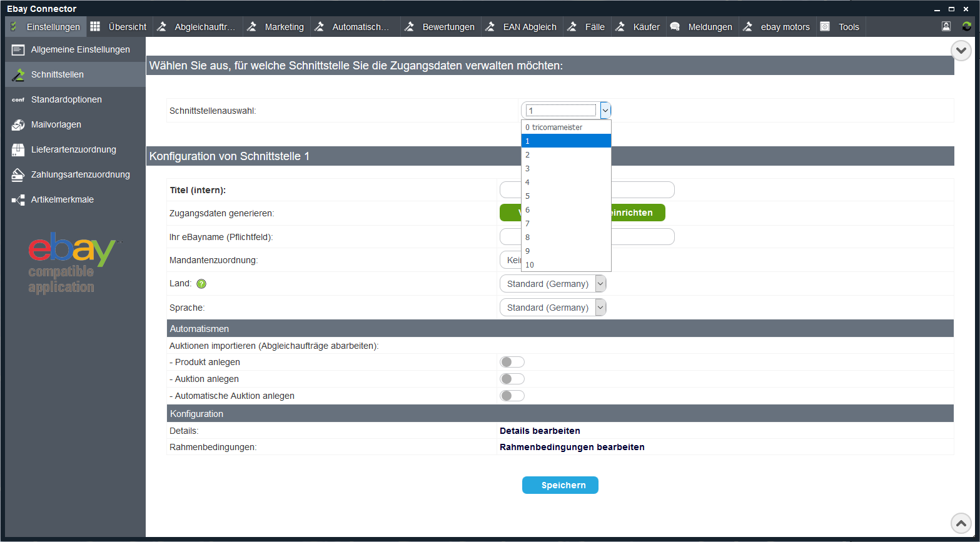Click the user profile icon top right
Viewport: 980px width, 542px height.
(x=946, y=26)
